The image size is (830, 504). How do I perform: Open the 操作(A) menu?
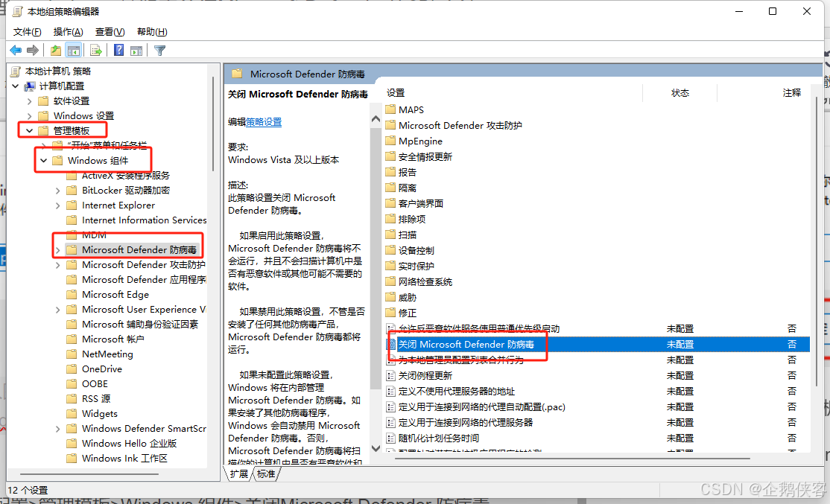tap(69, 32)
